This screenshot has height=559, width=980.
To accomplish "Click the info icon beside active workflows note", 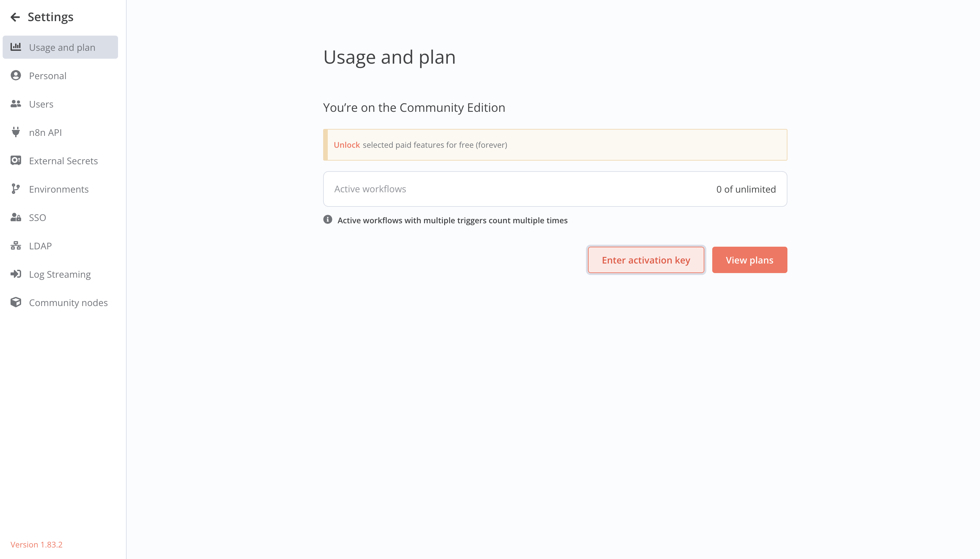I will pyautogui.click(x=327, y=220).
